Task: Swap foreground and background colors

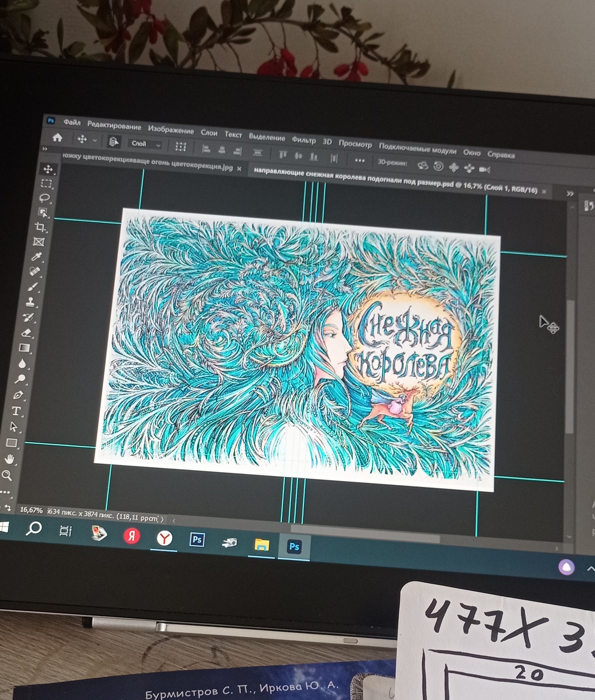Action: pos(7,508)
